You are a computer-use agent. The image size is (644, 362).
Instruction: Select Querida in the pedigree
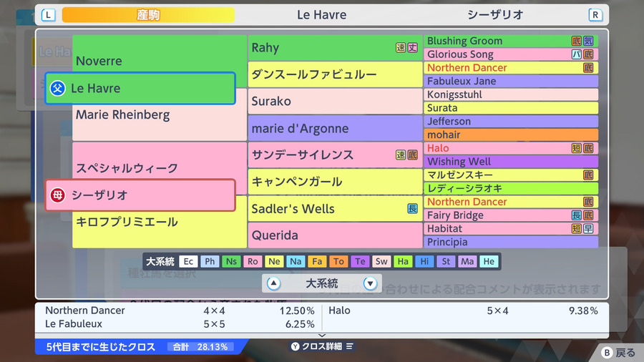(x=335, y=235)
